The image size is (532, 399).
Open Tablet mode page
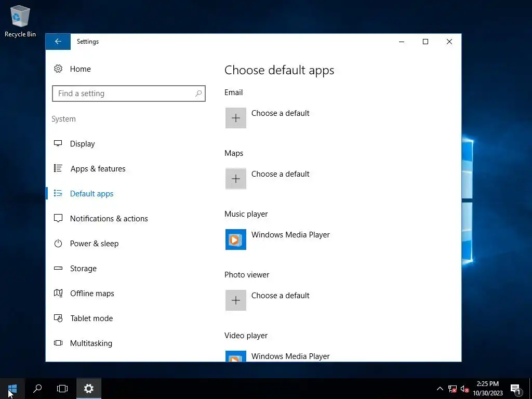pos(91,318)
